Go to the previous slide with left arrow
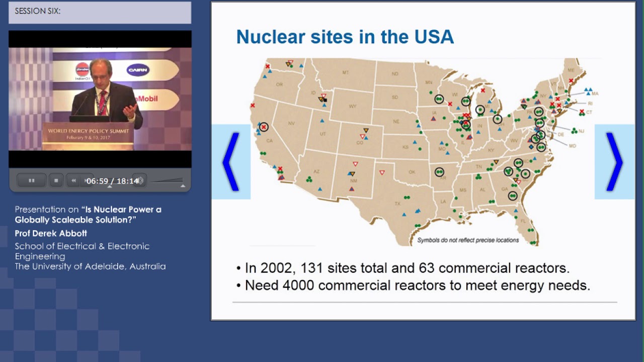The image size is (644, 362). point(231,161)
